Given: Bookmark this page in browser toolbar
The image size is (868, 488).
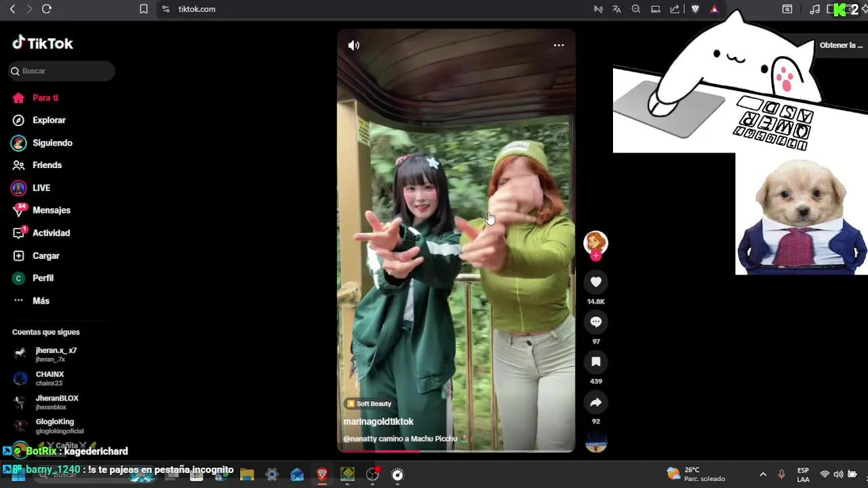Looking at the screenshot, I should pos(144,9).
